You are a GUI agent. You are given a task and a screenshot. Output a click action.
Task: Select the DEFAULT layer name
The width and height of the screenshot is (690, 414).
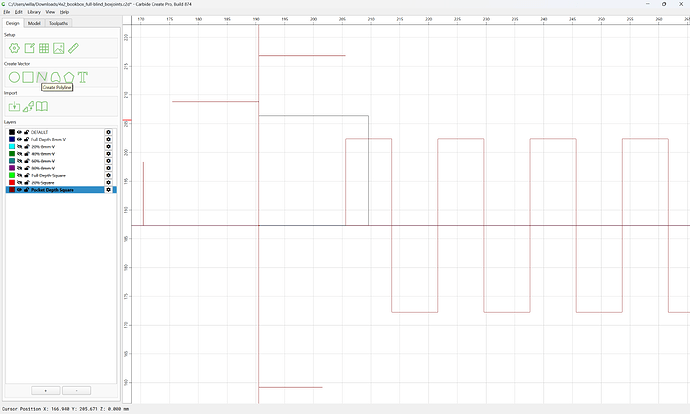click(39, 132)
